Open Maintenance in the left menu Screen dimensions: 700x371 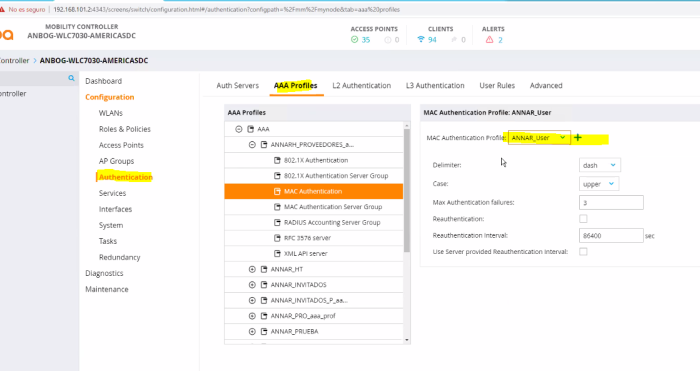[107, 289]
